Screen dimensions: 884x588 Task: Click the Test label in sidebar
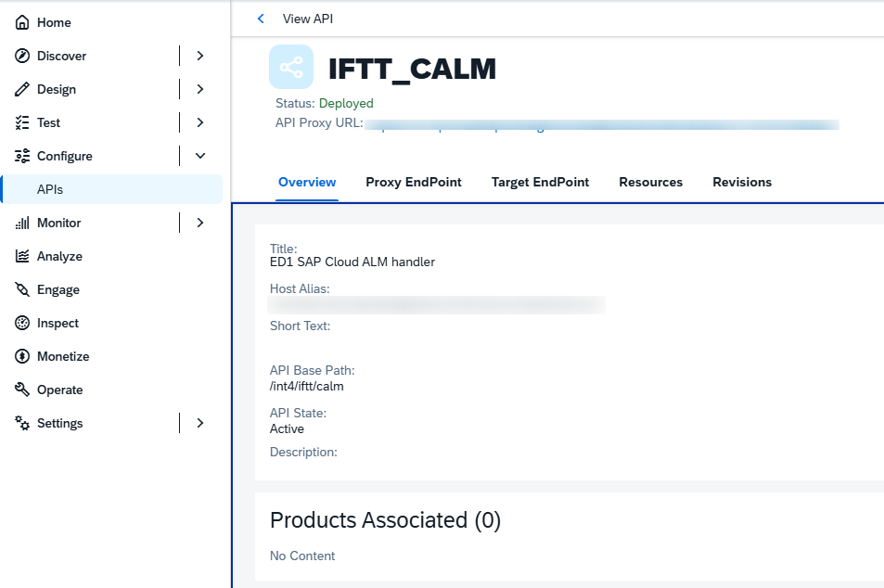click(48, 122)
